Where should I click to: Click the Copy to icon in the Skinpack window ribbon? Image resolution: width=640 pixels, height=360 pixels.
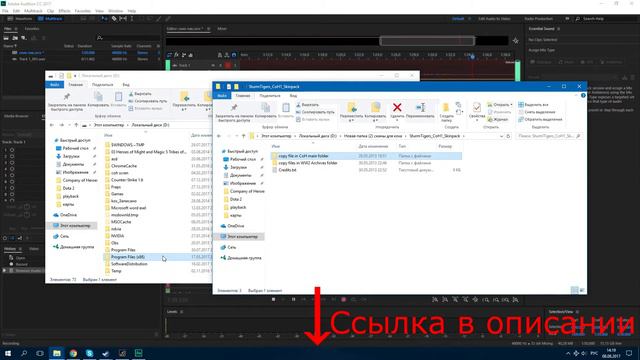tap(375, 107)
